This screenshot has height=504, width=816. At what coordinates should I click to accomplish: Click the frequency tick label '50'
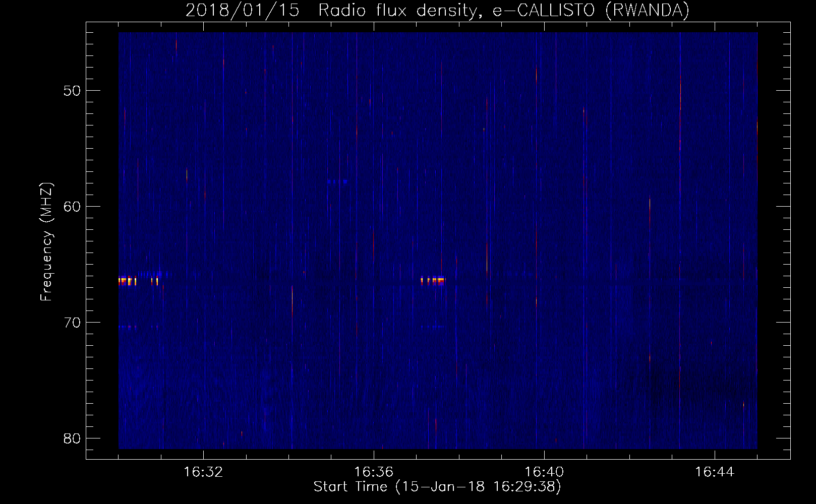coord(73,91)
